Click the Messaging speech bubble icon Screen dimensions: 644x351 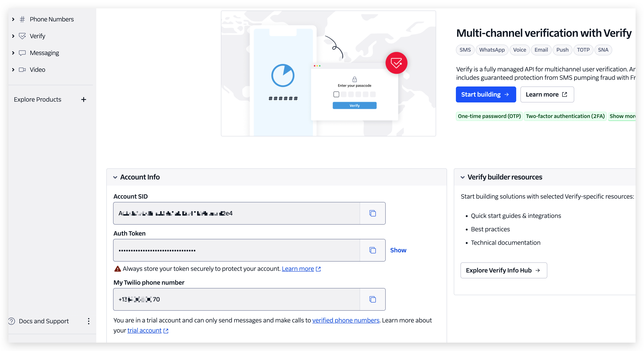click(22, 53)
